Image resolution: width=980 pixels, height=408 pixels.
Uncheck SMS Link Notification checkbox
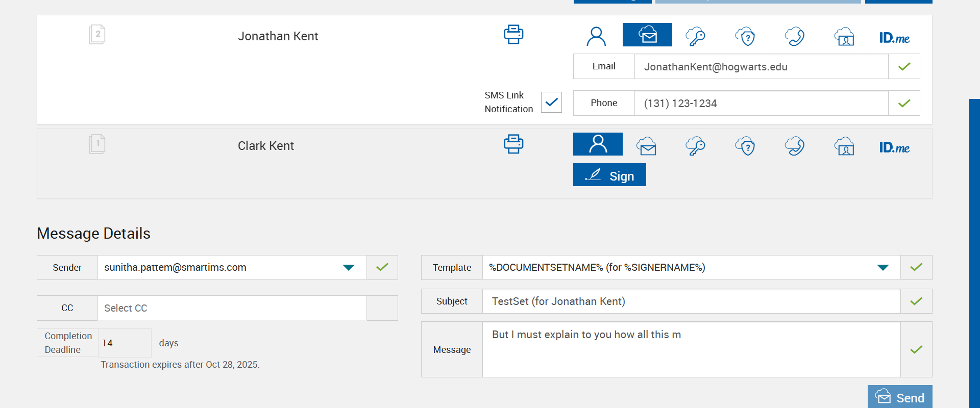[551, 102]
